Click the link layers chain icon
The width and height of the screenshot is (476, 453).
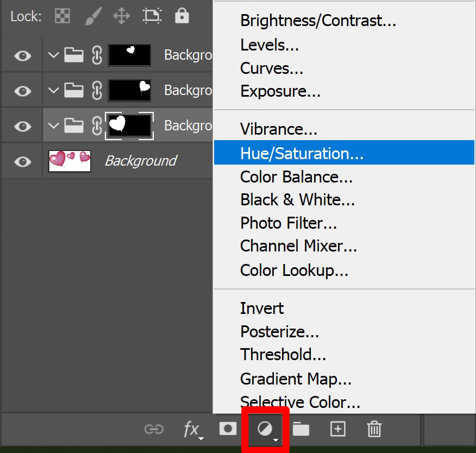click(x=154, y=429)
